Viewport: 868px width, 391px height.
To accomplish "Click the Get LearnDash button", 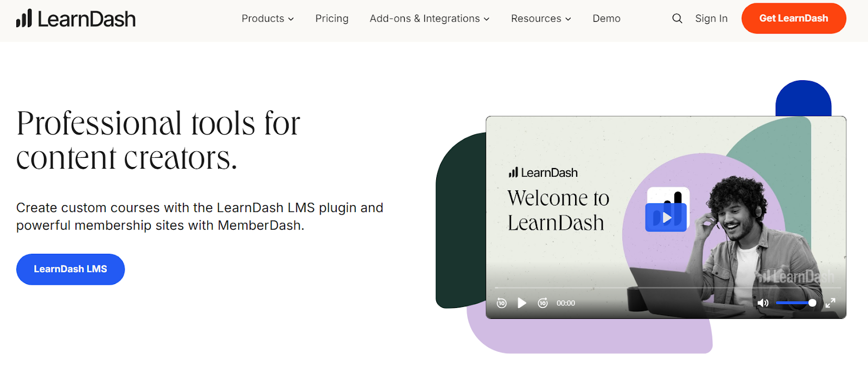I will [794, 18].
